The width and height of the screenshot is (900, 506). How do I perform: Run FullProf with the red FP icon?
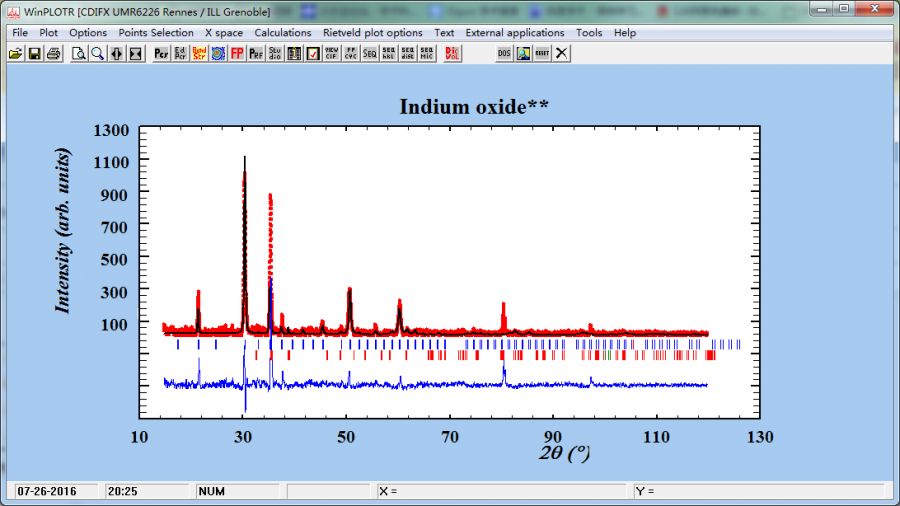tap(237, 53)
